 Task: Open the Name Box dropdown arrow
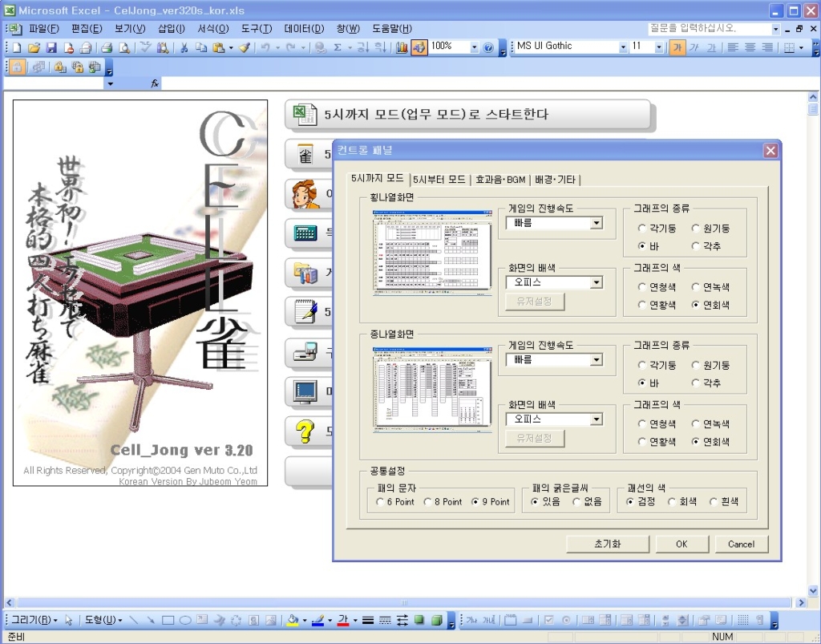[110, 83]
